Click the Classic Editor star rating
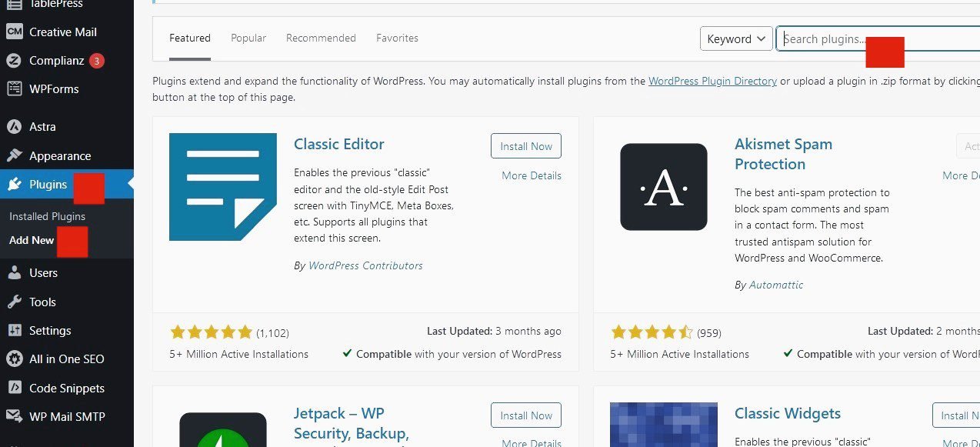The width and height of the screenshot is (980, 447). (211, 332)
